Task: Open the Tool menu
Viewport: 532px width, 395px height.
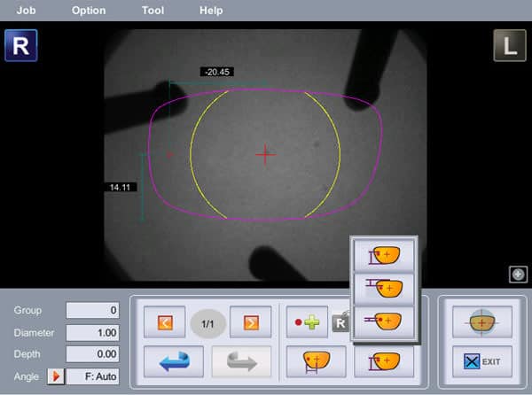Action: tap(153, 11)
